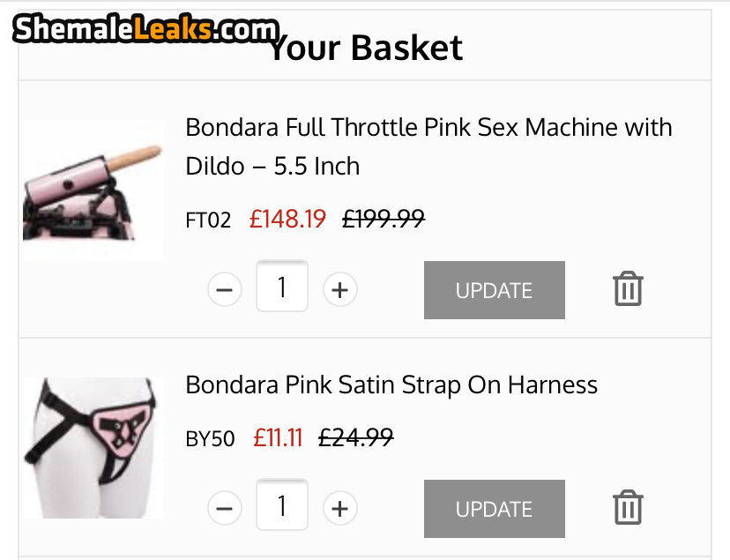730x560 pixels.
Task: Focus quantity field of the Pink Satin Harness
Action: pos(282,506)
